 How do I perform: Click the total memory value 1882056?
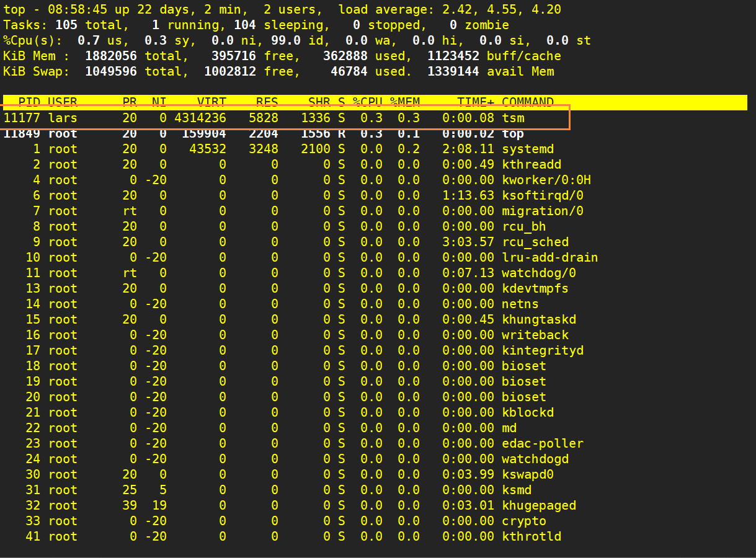pyautogui.click(x=111, y=56)
